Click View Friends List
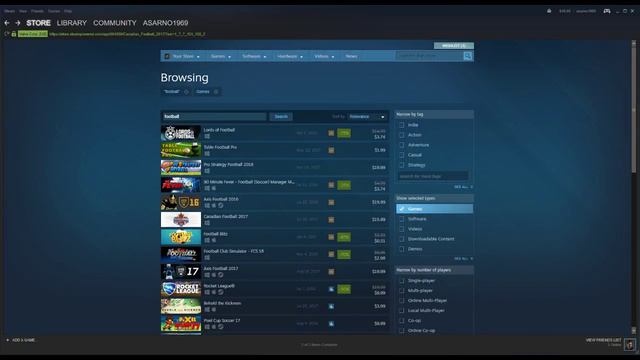Image resolution: width=640 pixels, height=360 pixels. click(x=603, y=340)
